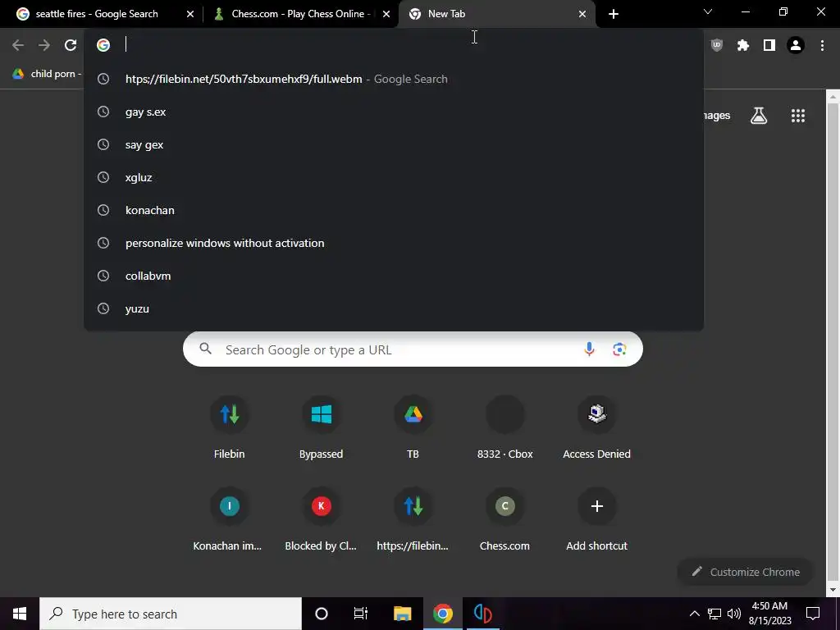Screen dimensions: 840x630
Task: Open the Extensions puzzle piece menu
Action: (742, 46)
